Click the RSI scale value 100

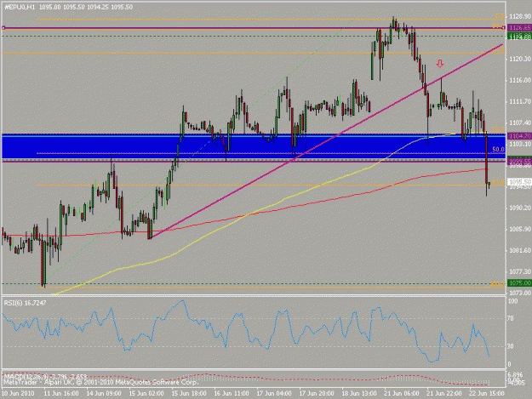pos(512,301)
